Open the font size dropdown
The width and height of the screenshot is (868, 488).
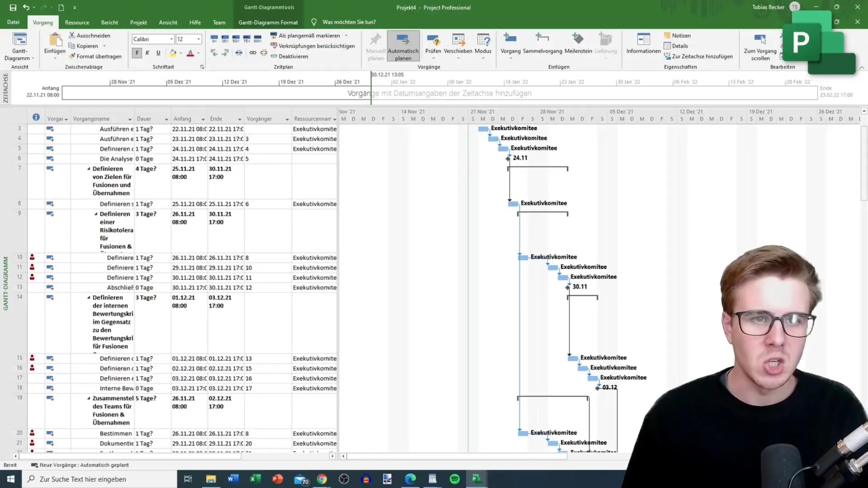tap(198, 39)
